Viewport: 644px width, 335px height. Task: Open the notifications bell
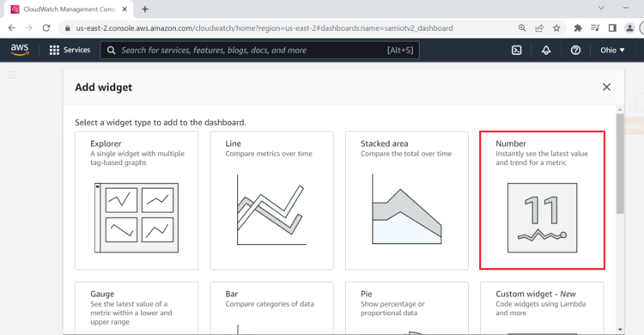[x=546, y=50]
